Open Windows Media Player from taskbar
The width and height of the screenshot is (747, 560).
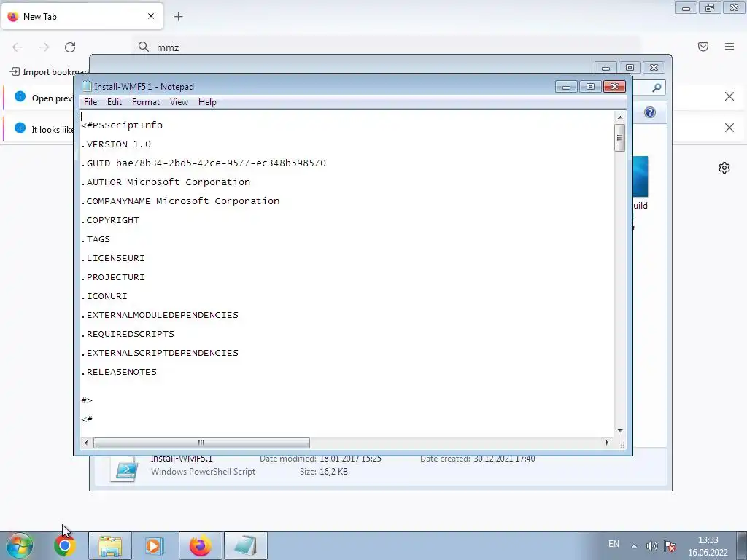tap(155, 545)
